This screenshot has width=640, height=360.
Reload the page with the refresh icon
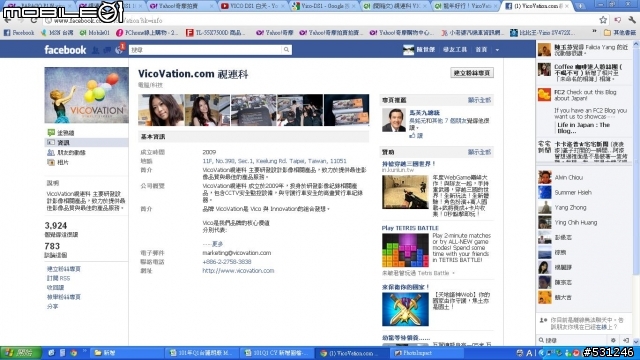tap(34, 20)
